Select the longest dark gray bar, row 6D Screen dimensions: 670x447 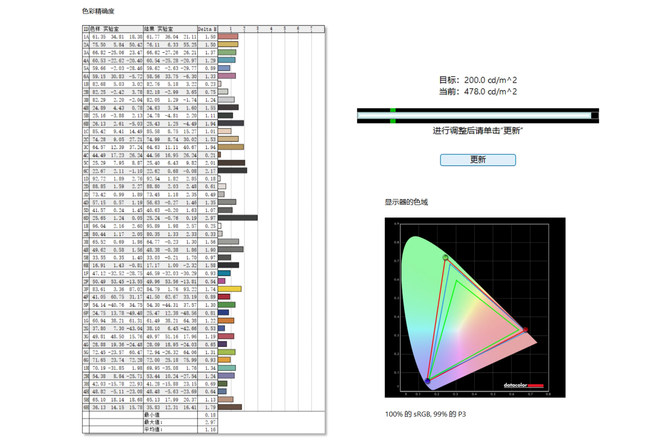(x=238, y=218)
